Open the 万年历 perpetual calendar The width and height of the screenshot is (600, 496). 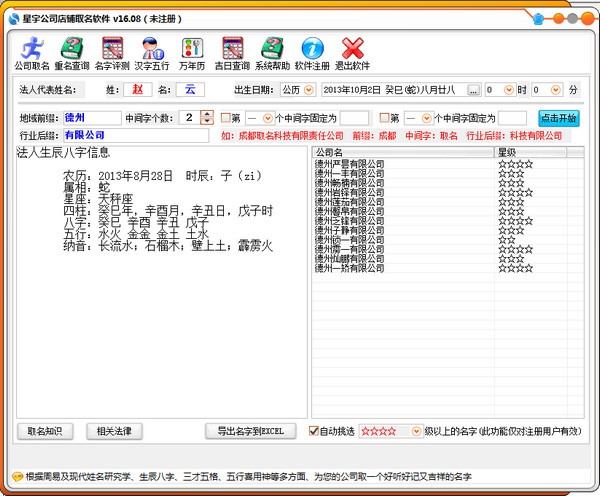191,54
